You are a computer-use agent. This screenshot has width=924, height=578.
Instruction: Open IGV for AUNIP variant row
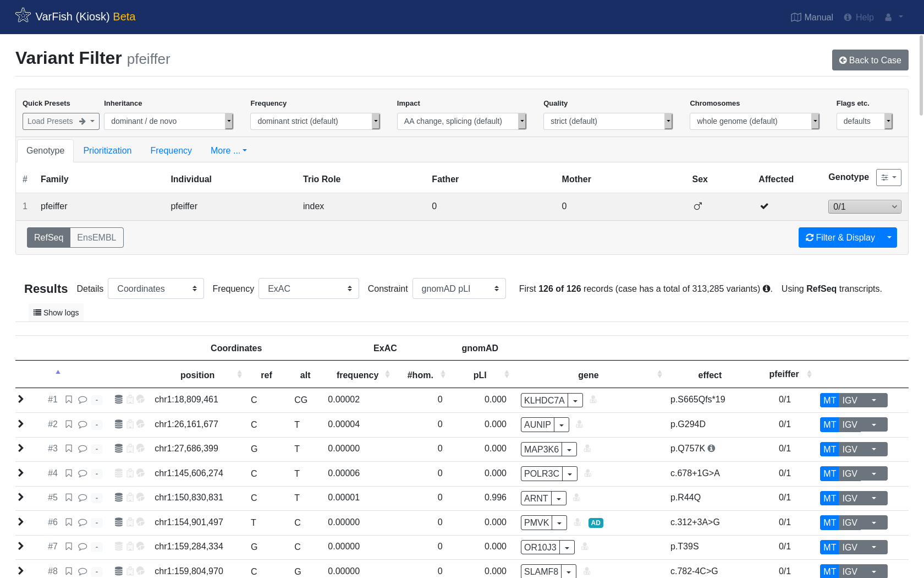(x=850, y=425)
